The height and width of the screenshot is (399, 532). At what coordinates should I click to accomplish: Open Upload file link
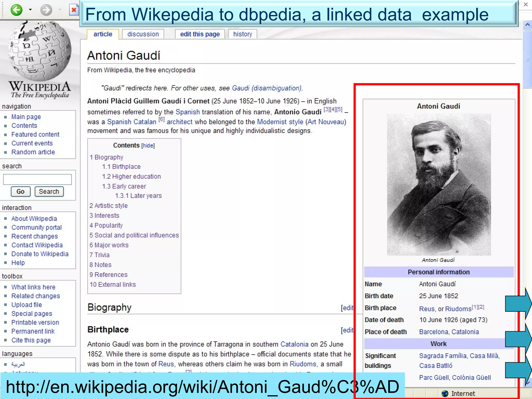pyautogui.click(x=26, y=305)
